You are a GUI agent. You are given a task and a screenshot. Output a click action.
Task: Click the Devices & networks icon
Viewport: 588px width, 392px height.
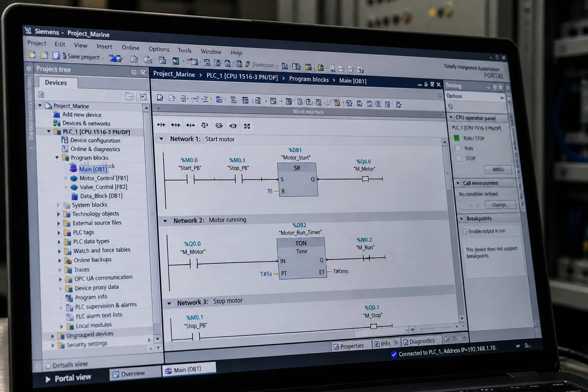tap(57, 123)
